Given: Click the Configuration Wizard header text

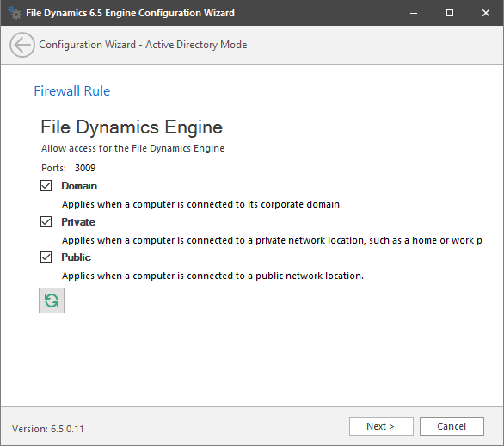Looking at the screenshot, I should 143,45.
